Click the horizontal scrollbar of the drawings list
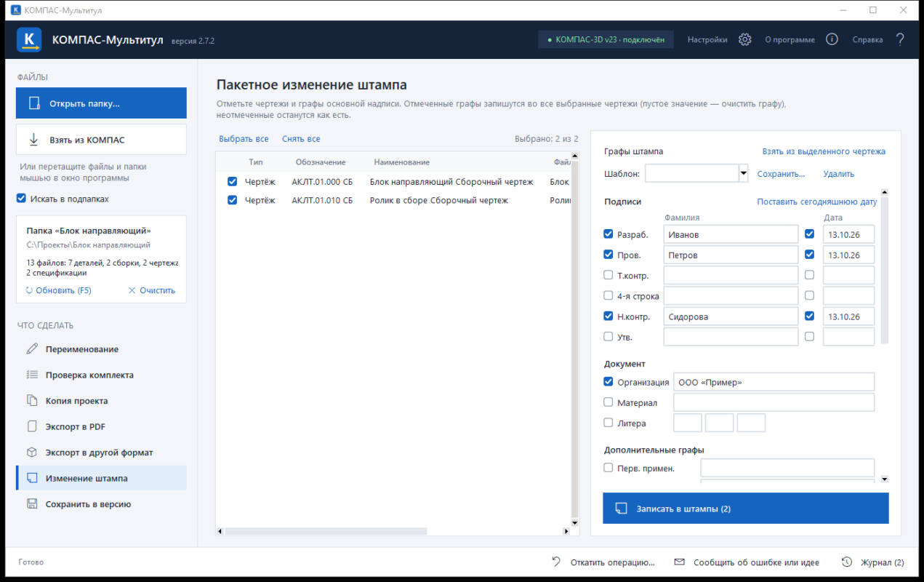 326,532
